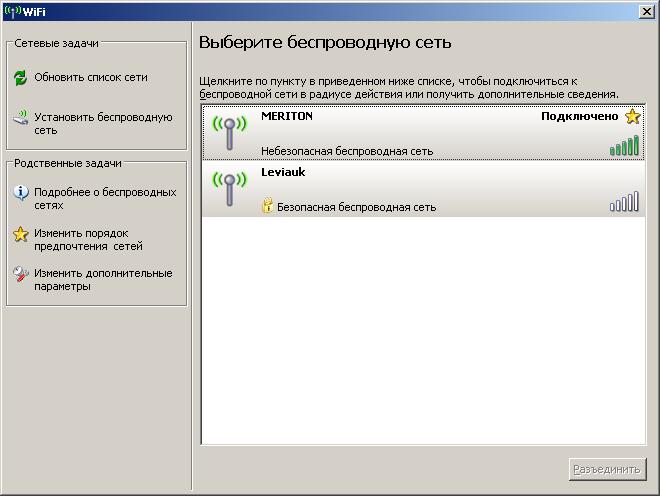Viewport: 660px width, 496px height.
Task: Open Изменить дополнительные параметры
Action: pos(103,280)
